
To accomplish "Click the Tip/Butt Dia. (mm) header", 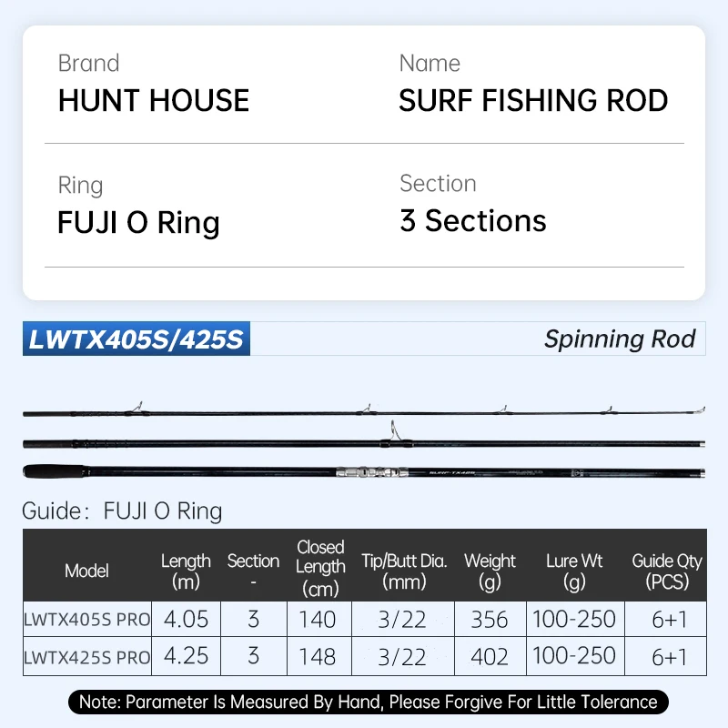I will tap(404, 571).
